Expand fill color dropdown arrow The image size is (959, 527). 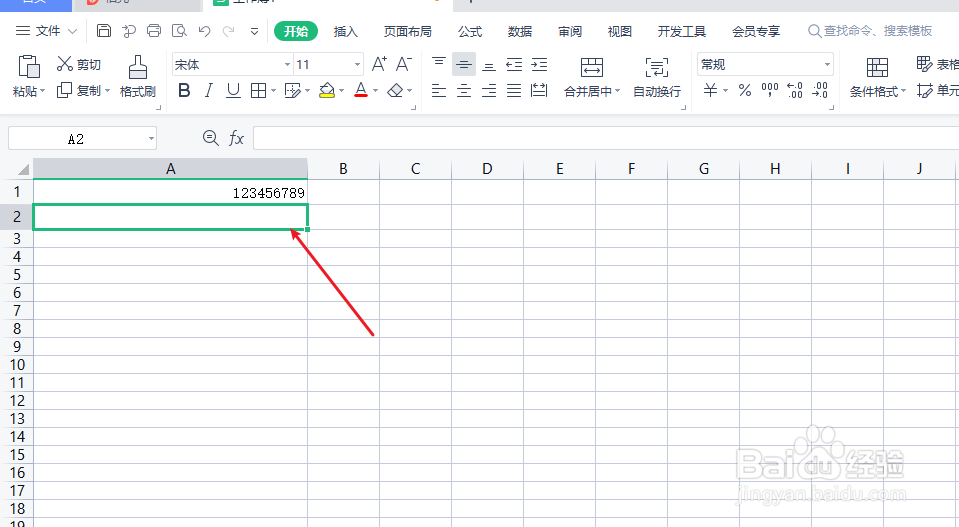tap(341, 91)
